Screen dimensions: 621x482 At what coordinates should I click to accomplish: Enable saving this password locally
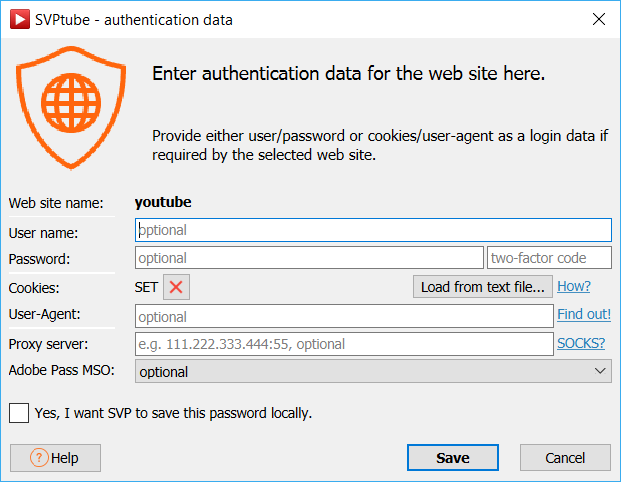(19, 412)
